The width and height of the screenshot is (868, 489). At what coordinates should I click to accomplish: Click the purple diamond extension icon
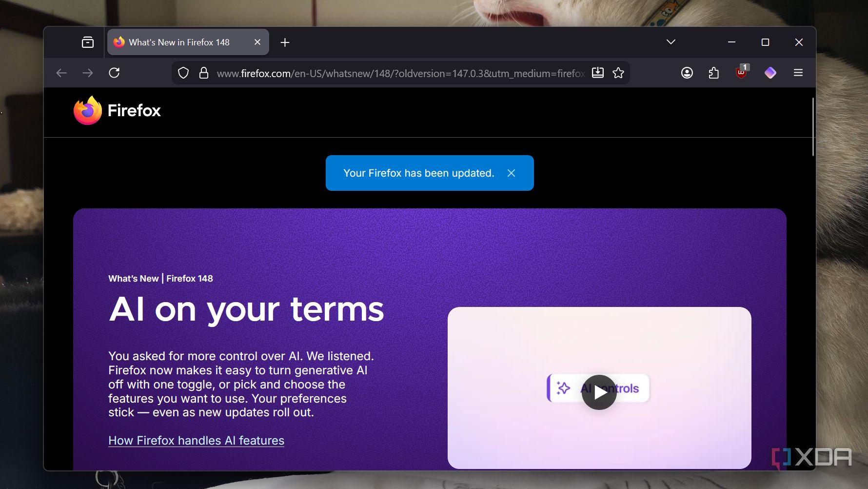coord(770,73)
